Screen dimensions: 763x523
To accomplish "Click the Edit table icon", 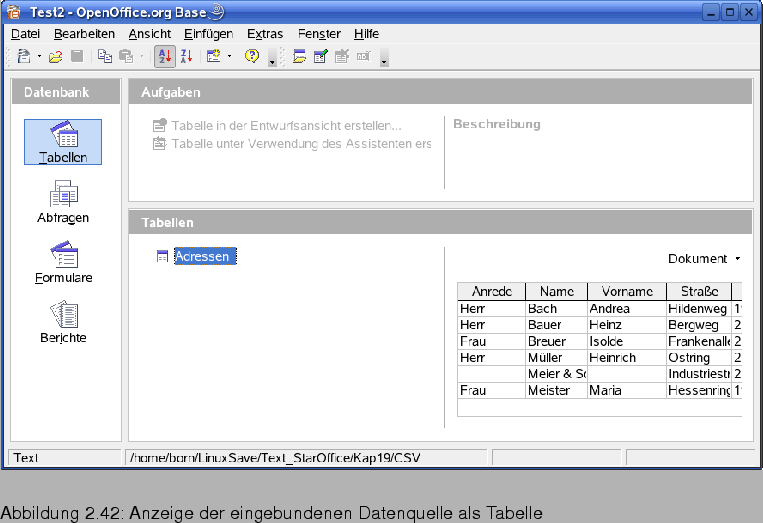I will [x=320, y=56].
